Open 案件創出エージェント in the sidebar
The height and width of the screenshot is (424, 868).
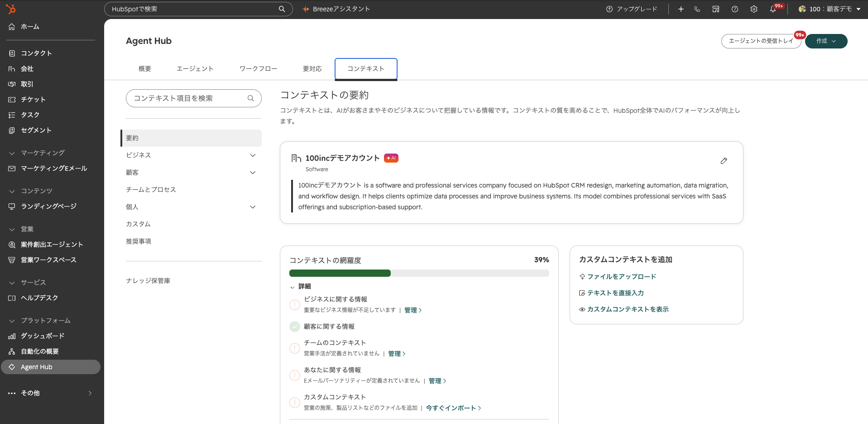click(52, 244)
